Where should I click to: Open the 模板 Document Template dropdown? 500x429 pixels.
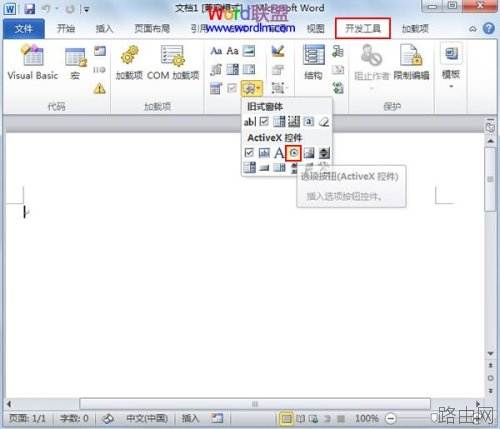tap(451, 65)
